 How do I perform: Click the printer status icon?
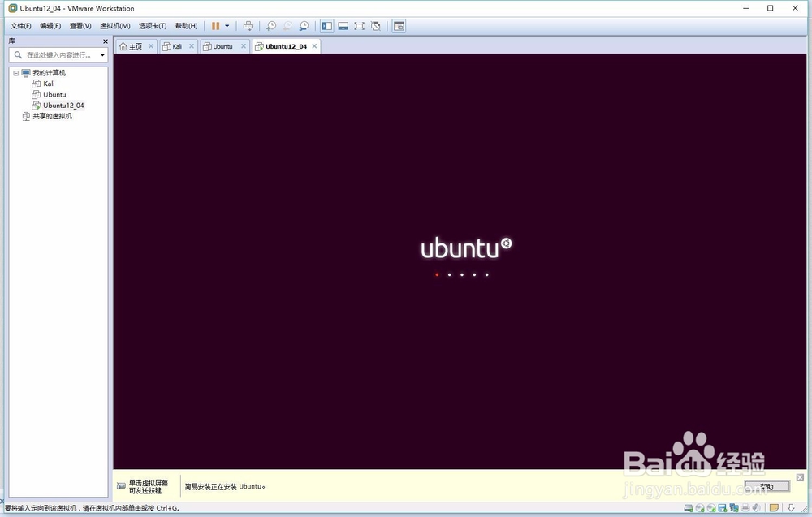(745, 508)
